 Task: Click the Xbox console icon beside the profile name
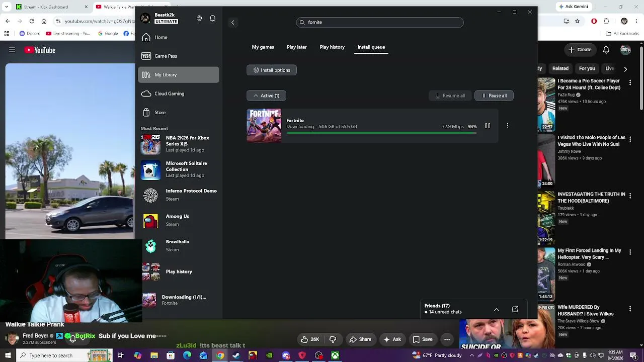199,18
